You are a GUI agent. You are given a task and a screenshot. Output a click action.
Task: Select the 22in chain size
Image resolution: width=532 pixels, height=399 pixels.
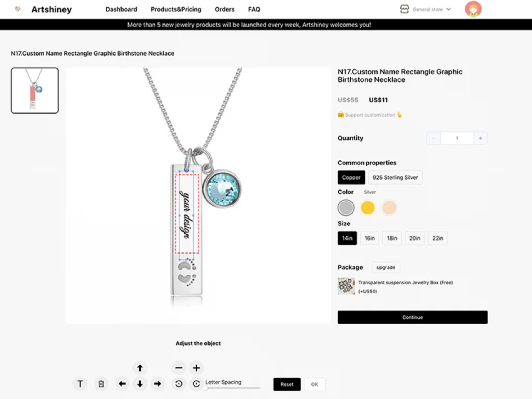[437, 238]
